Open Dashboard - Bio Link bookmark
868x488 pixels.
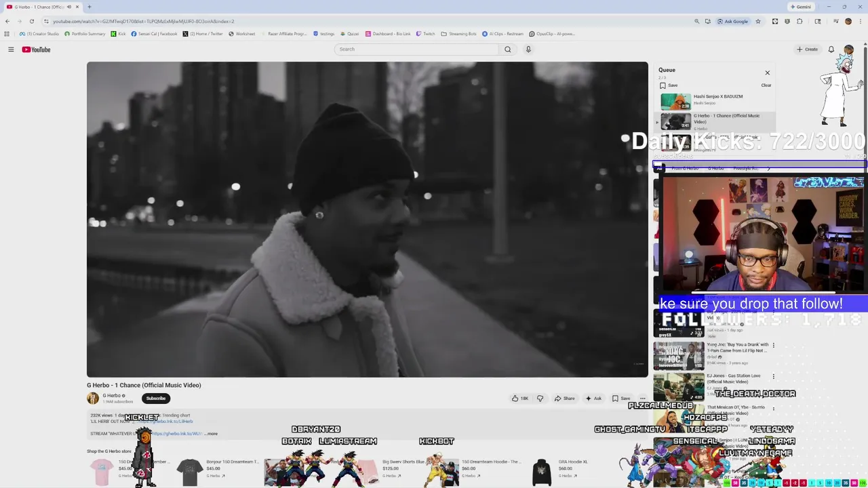tap(387, 34)
